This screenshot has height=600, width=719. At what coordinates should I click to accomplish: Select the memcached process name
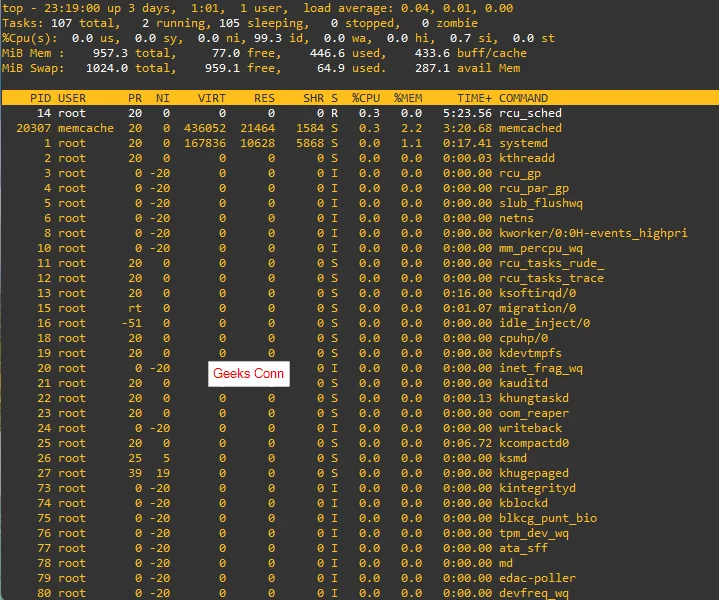click(x=530, y=128)
